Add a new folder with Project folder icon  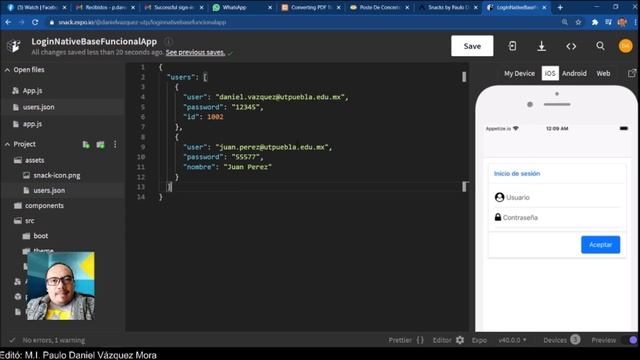pos(100,144)
